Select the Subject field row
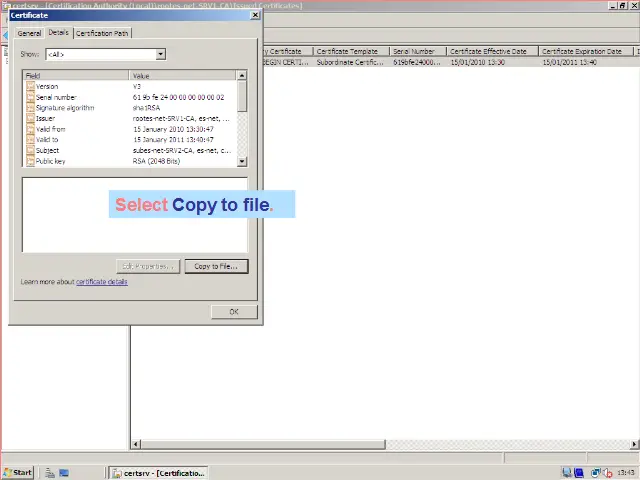Image resolution: width=640 pixels, height=480 pixels. (x=48, y=151)
